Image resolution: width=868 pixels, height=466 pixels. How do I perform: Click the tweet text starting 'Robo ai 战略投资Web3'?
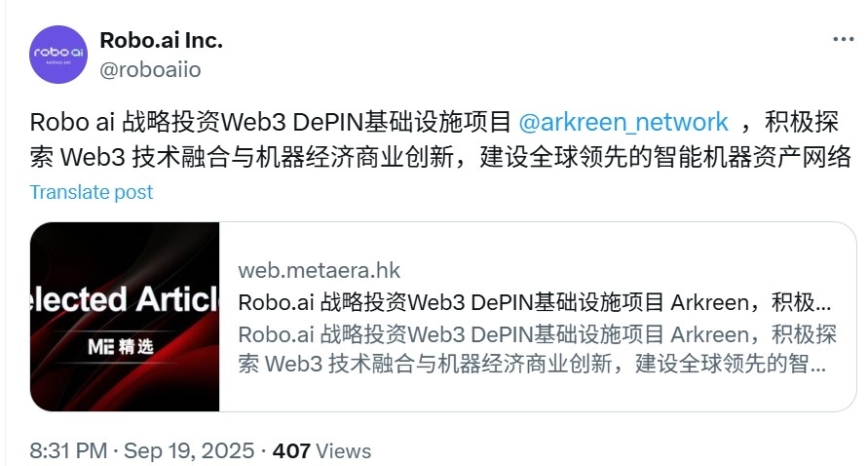[440, 139]
